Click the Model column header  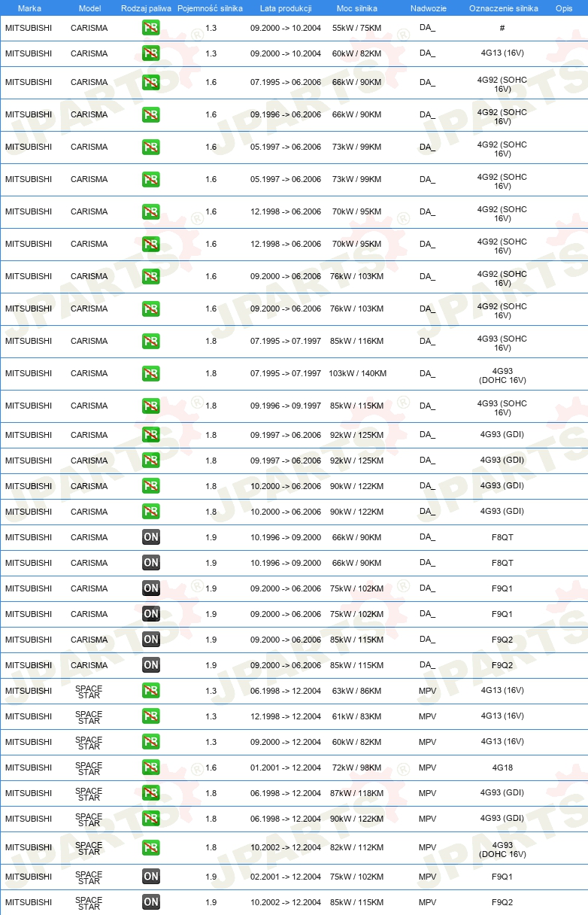89,9
